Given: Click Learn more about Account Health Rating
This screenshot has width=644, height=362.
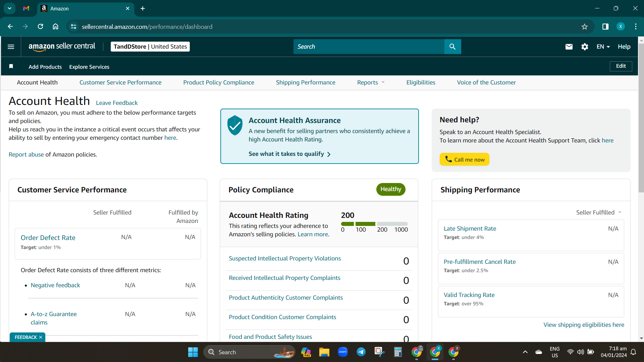Looking at the screenshot, I should [x=313, y=234].
